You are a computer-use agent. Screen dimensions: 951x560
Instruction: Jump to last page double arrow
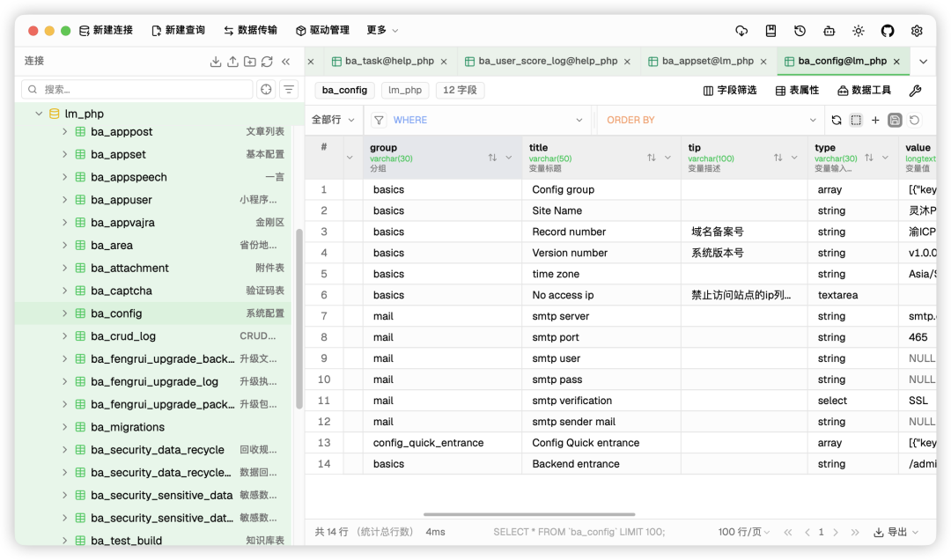click(x=854, y=532)
